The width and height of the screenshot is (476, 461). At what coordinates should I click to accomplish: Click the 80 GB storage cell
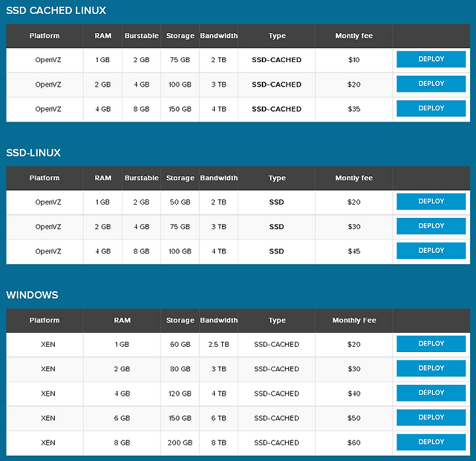tap(180, 369)
